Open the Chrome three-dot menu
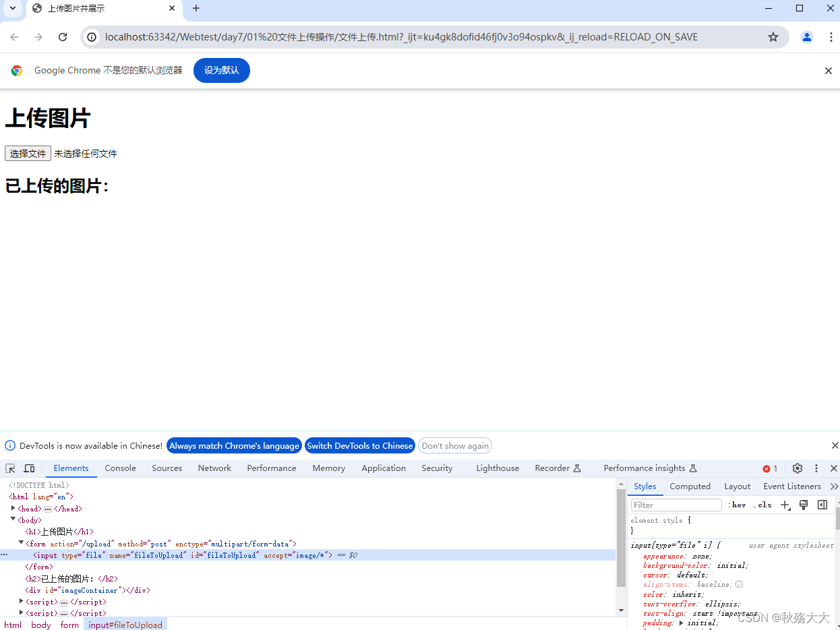The image size is (840, 630). click(831, 37)
